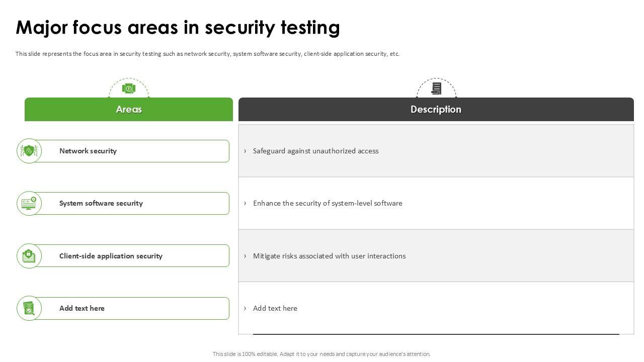
Task: Select the green Areas header bar
Action: pyautogui.click(x=129, y=110)
